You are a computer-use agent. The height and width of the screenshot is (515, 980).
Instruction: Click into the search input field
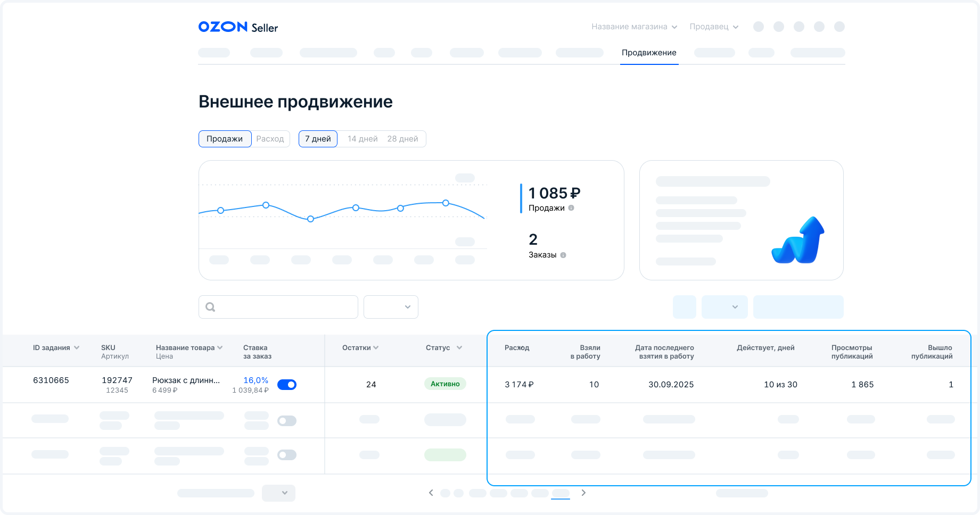(278, 307)
